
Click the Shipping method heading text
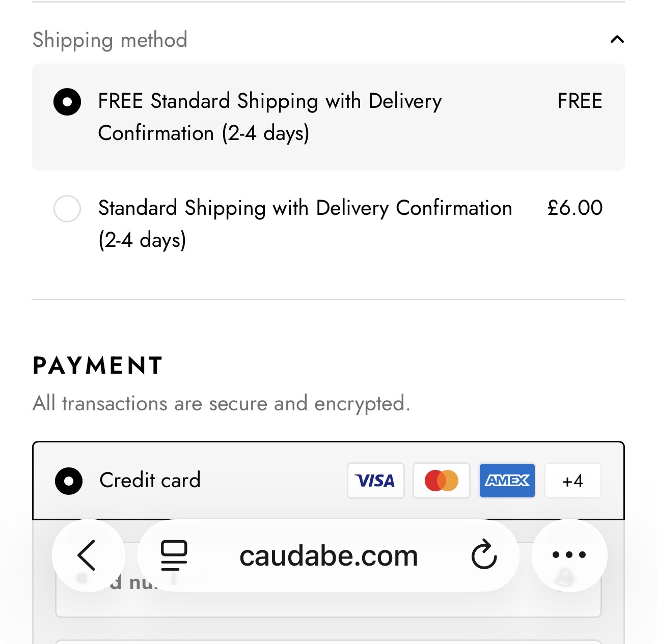point(110,40)
